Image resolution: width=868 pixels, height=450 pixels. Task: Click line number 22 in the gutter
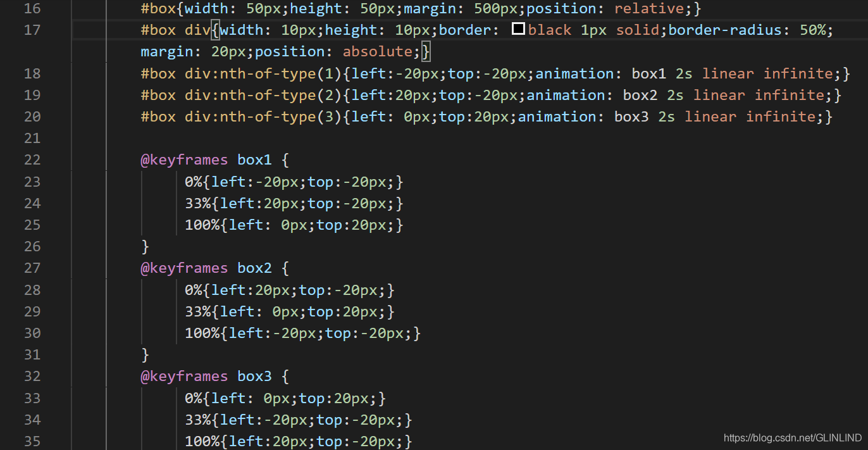[x=32, y=159]
